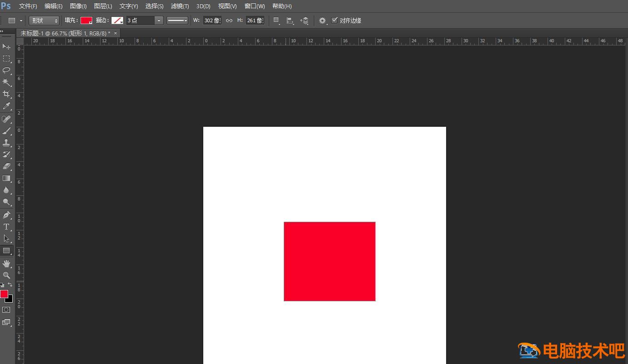Open the 图层(L) menu
628x364 pixels.
point(103,6)
